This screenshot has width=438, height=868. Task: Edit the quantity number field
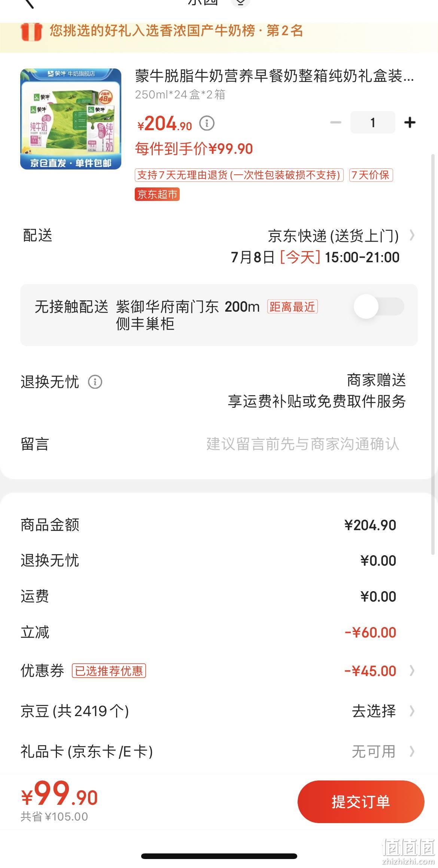372,122
